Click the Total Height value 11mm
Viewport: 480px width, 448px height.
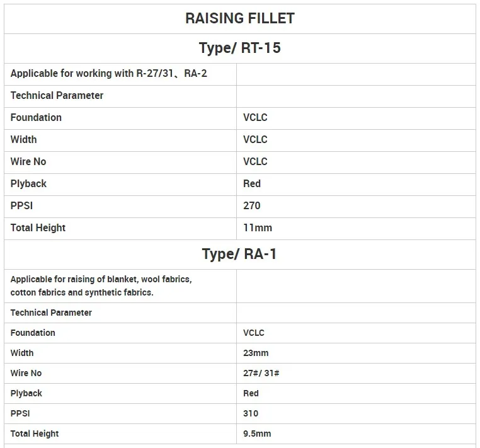(x=258, y=228)
